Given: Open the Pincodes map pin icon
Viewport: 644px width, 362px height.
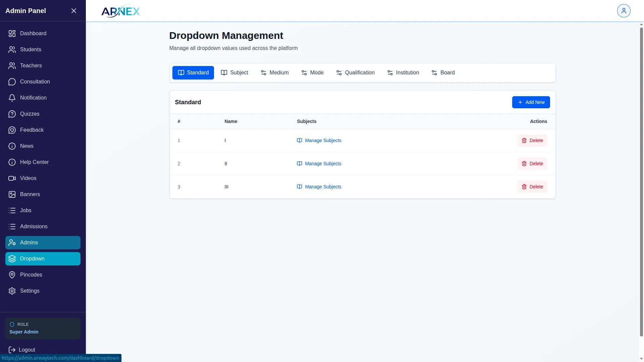Looking at the screenshot, I should point(12,275).
